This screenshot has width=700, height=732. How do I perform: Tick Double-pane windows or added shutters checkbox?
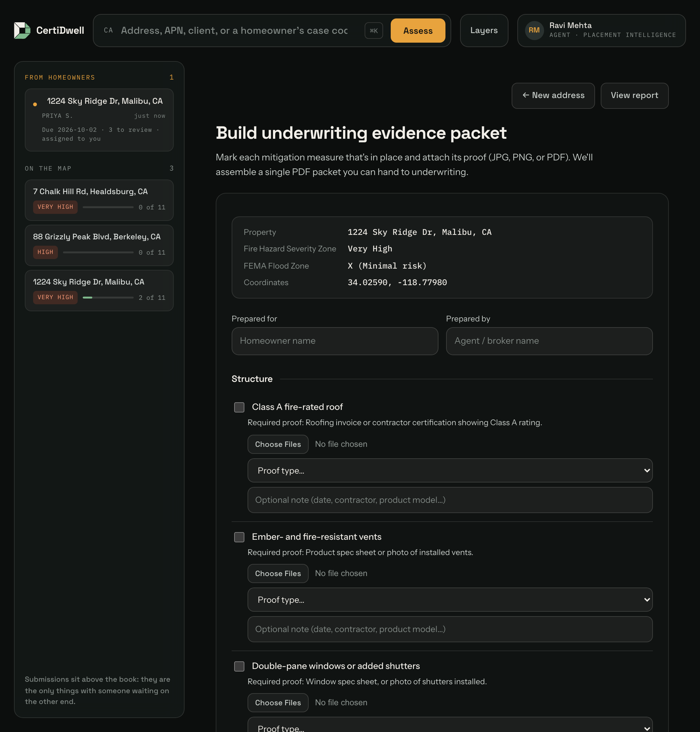point(239,666)
